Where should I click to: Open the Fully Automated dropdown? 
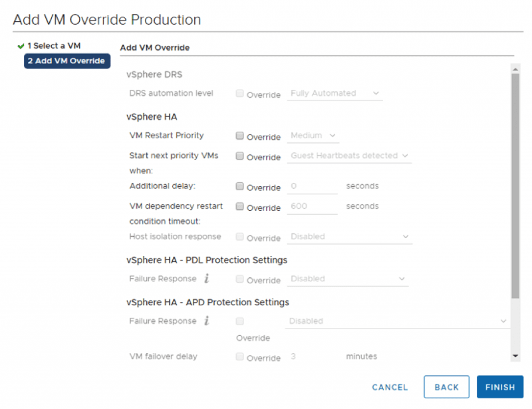pos(334,94)
